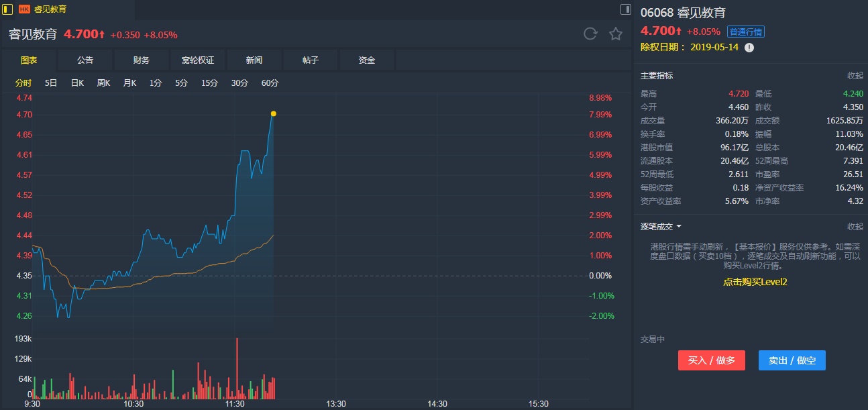Image resolution: width=868 pixels, height=410 pixels.
Task: Click the yellow latest-price dot on chart
Action: pos(273,113)
